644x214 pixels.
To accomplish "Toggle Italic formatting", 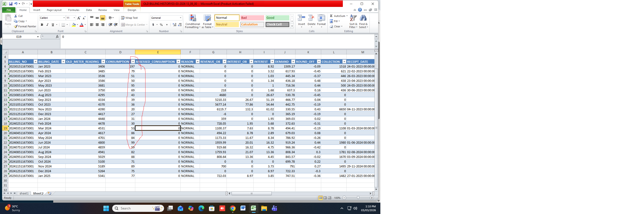I will pos(47,25).
